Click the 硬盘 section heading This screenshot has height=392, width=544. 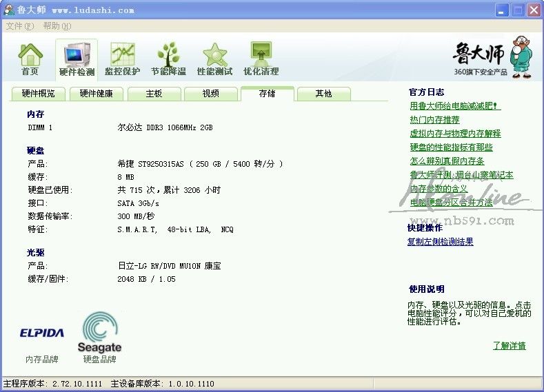click(x=36, y=150)
